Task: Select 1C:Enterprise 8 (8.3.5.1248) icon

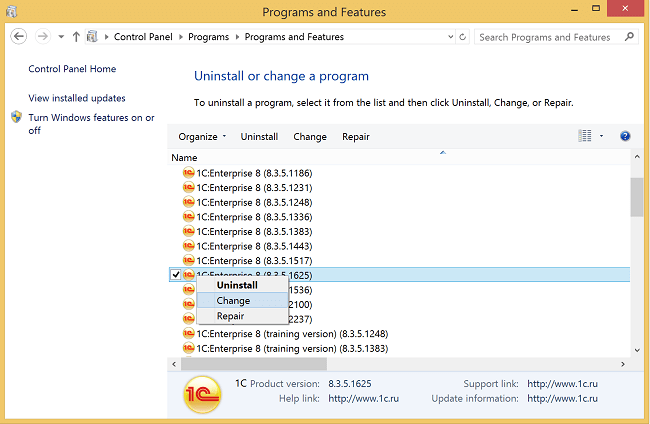Action: pos(189,202)
